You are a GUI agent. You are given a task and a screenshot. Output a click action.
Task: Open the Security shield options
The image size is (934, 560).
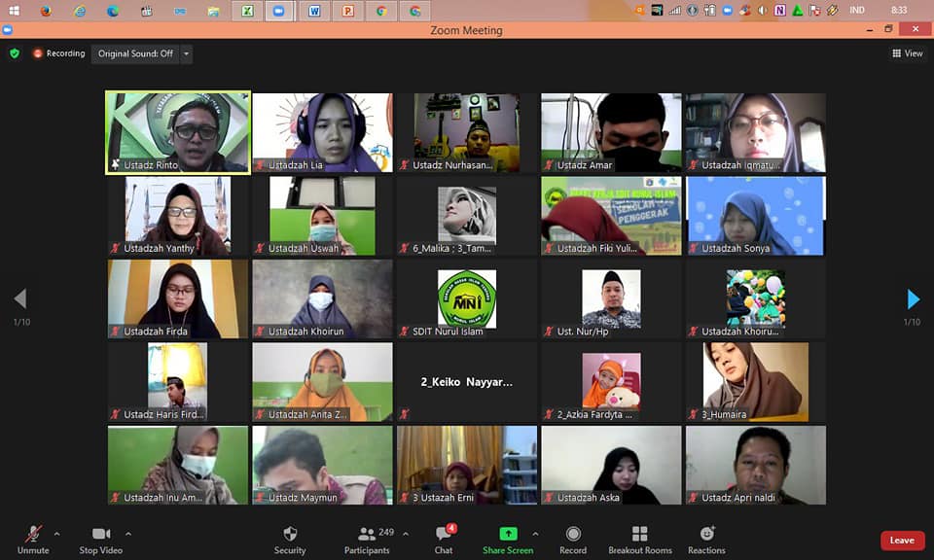[x=289, y=540]
